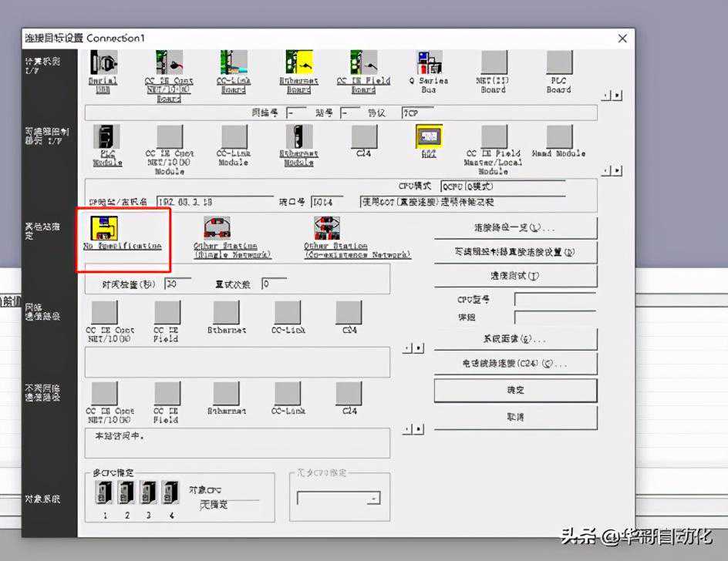Open the disabled redundant CPU dropdown

click(x=373, y=499)
